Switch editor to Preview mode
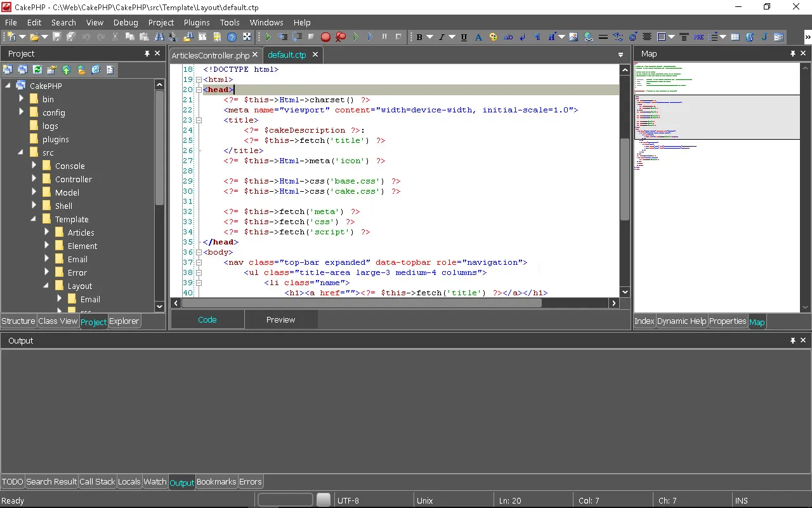 [280, 319]
